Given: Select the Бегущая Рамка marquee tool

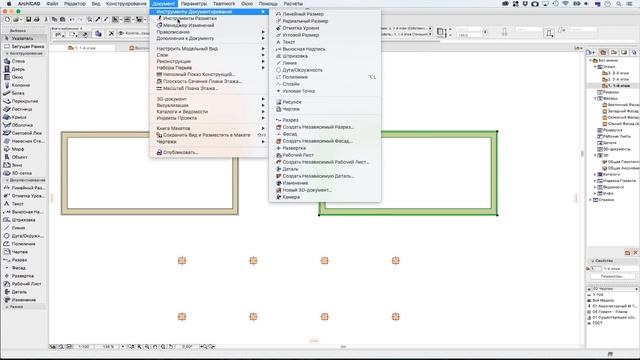Looking at the screenshot, I should click(x=24, y=47).
